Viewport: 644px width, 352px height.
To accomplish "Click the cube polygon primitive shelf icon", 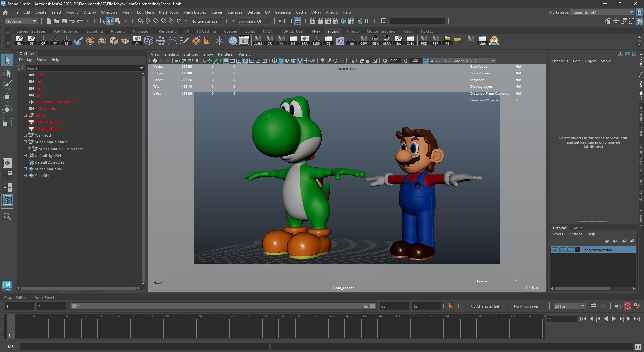I will (x=114, y=40).
